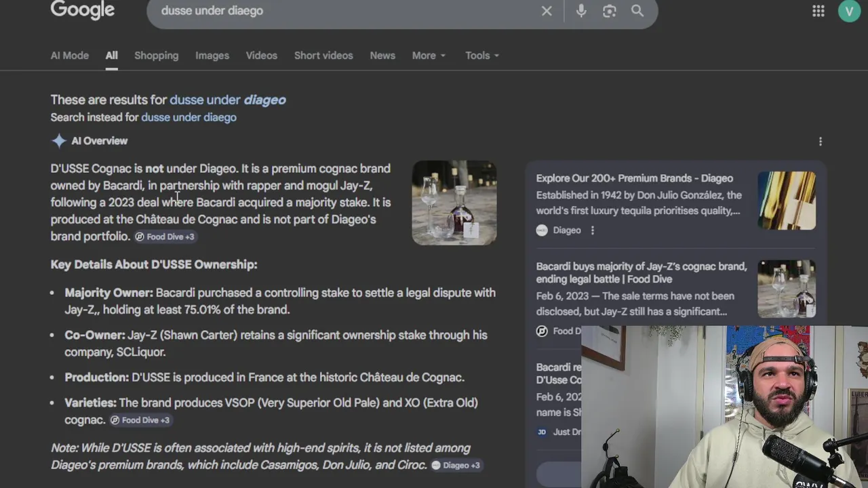Open three-dot menu beside Diageo source

tap(592, 230)
